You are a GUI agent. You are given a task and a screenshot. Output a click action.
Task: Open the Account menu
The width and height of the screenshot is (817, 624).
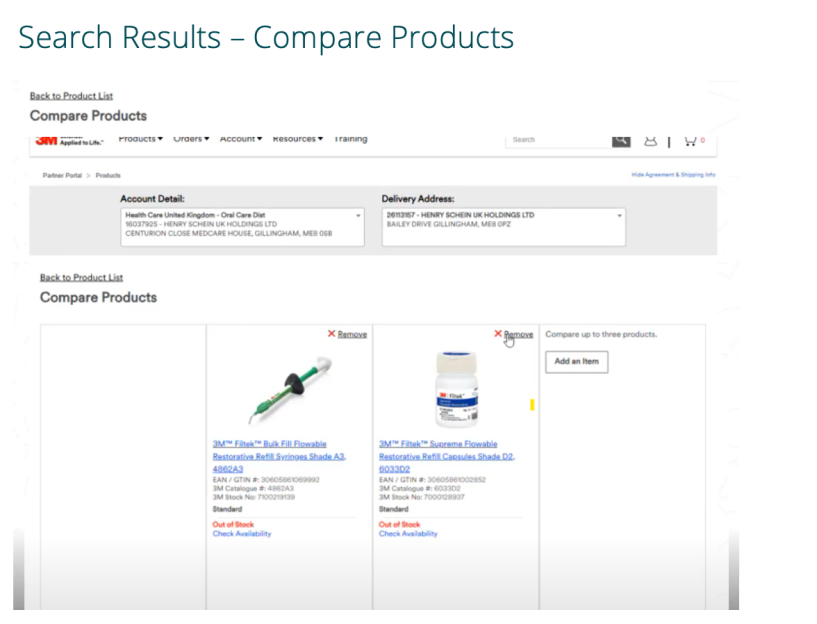(x=241, y=139)
